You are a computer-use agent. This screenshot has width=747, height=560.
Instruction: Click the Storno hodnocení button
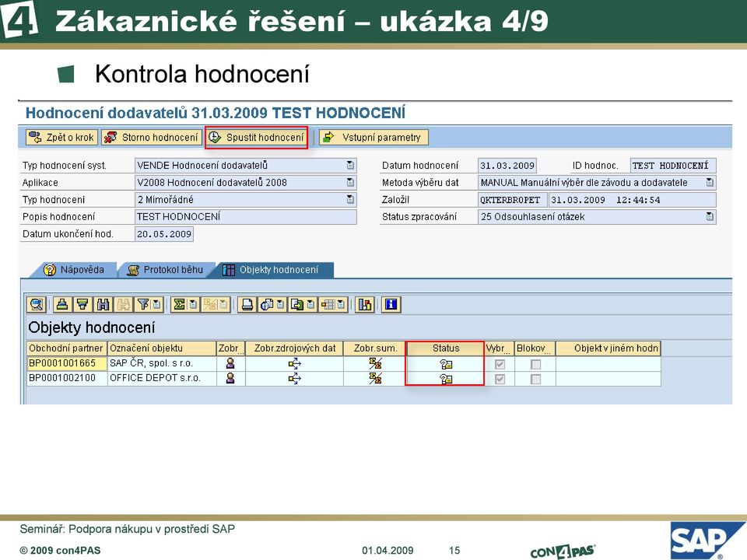[x=152, y=138]
